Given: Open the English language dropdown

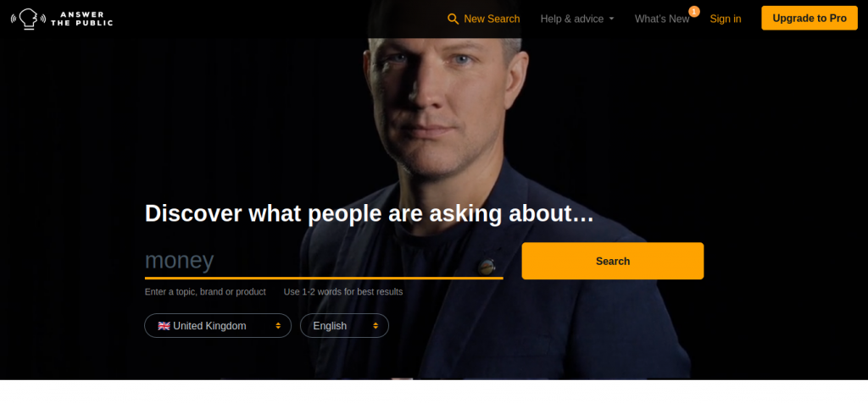Looking at the screenshot, I should pos(344,326).
